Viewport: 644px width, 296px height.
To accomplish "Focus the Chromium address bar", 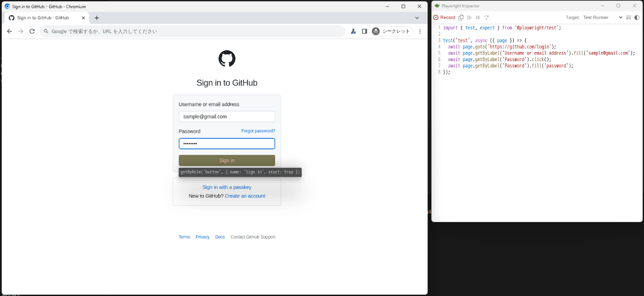I will 193,31.
